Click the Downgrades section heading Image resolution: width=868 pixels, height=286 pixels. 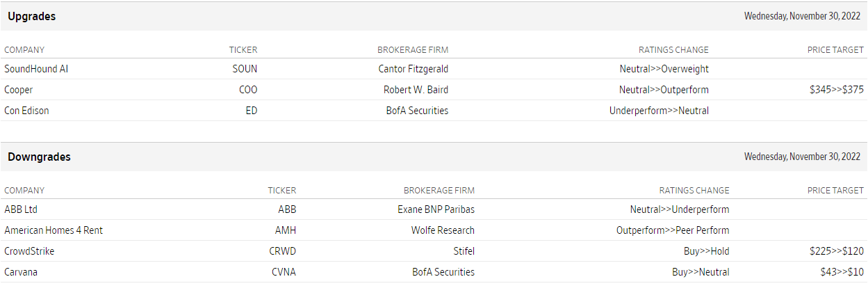pos(39,157)
